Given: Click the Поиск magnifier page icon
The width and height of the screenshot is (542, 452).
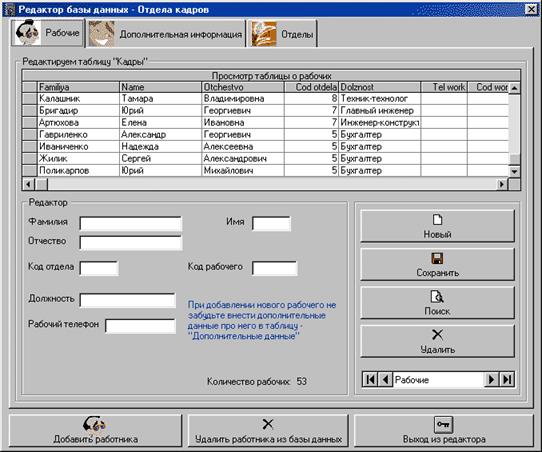Looking at the screenshot, I should pos(437,297).
